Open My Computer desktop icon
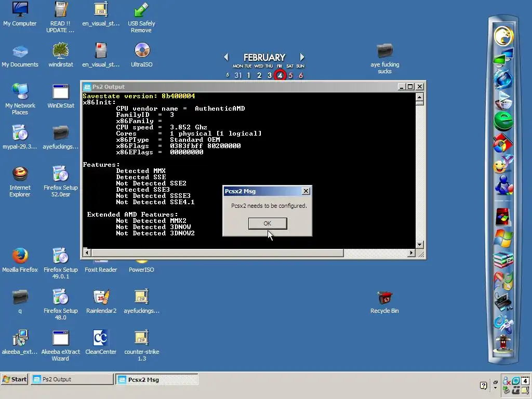 click(20, 14)
